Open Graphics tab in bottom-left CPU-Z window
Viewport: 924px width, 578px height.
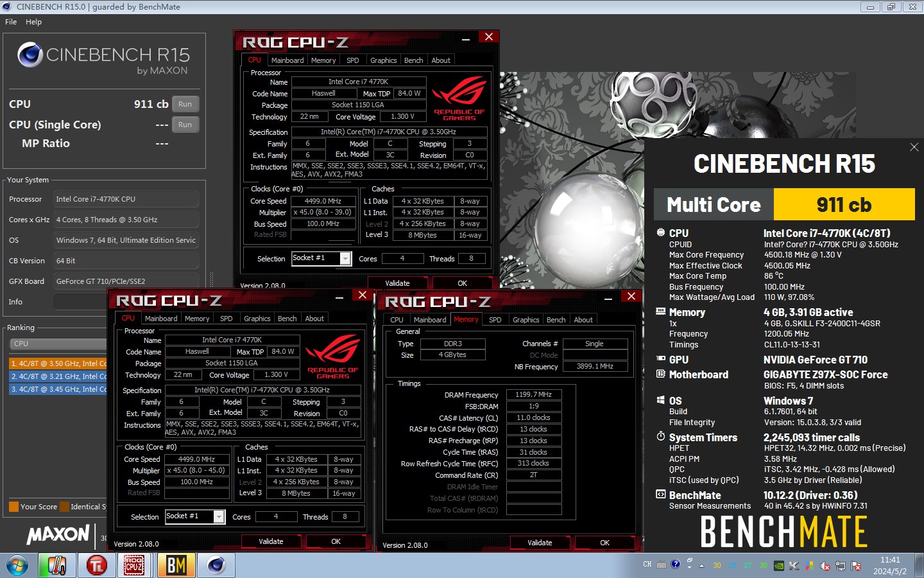click(257, 319)
